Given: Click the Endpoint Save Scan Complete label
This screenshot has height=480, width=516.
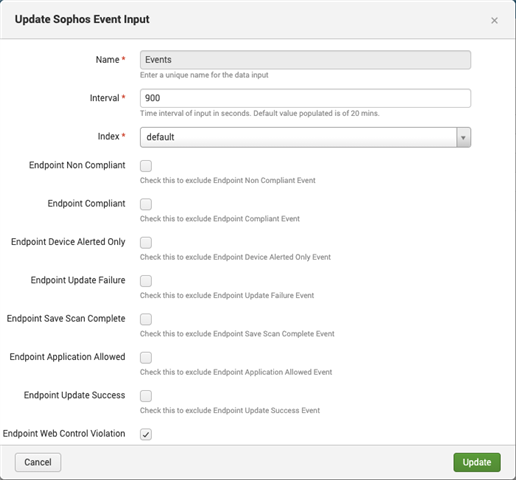Looking at the screenshot, I should [66, 319].
